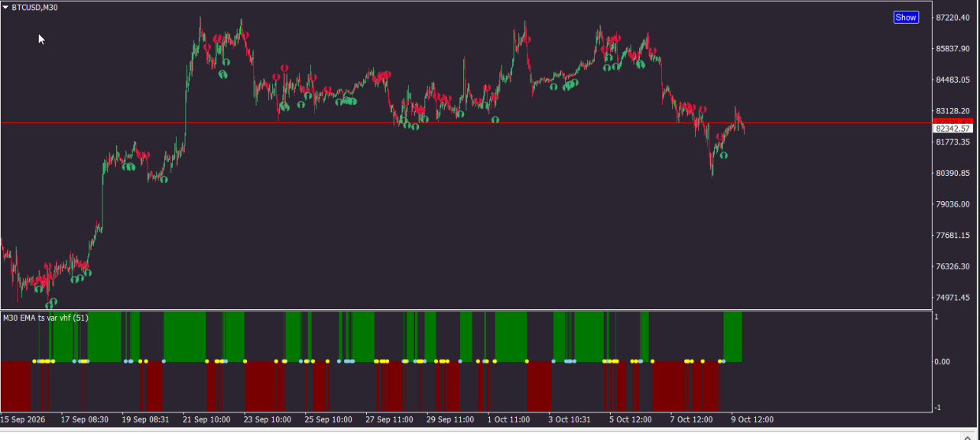Click the M30 EMA ts var vhf (51) label
This screenshot has height=440, width=980.
coord(46,318)
